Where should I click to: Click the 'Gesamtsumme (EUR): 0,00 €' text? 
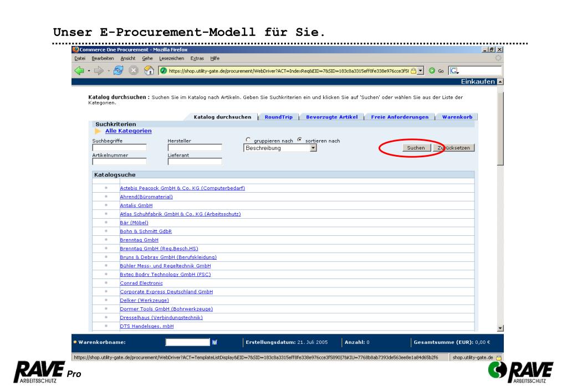tap(452, 342)
